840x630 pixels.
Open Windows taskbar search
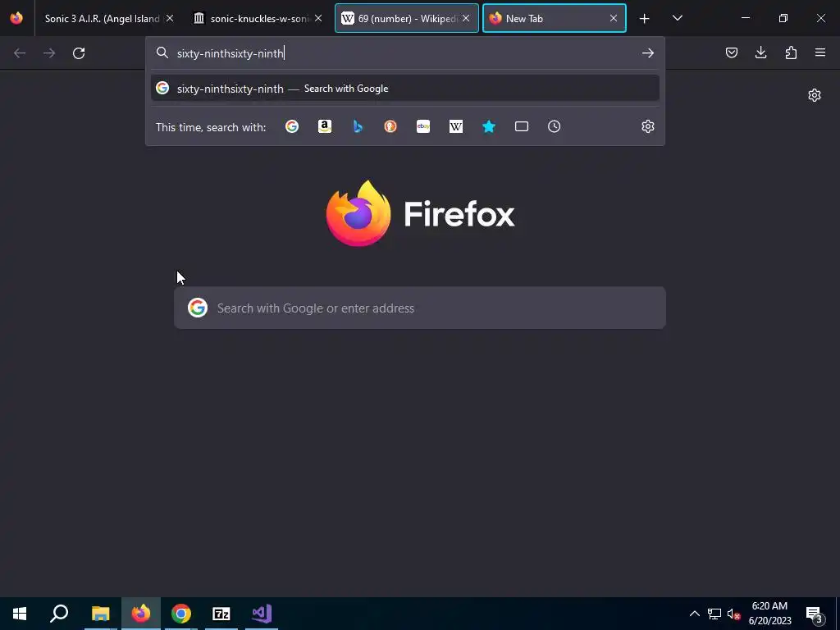pos(59,614)
